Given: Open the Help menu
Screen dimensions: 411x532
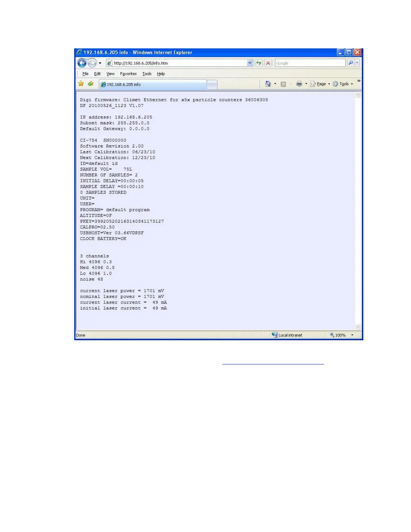Looking at the screenshot, I should point(161,74).
